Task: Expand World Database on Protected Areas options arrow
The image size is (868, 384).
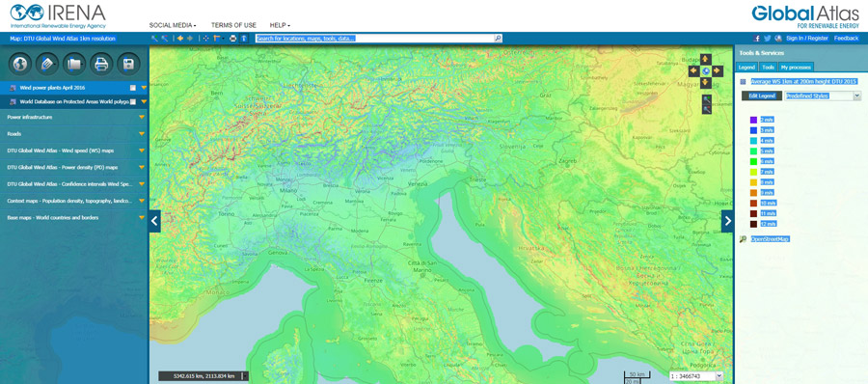Action: coord(144,102)
